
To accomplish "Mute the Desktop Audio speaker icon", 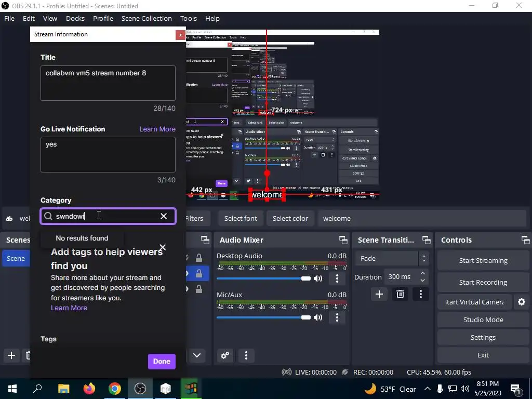I will pos(318,278).
